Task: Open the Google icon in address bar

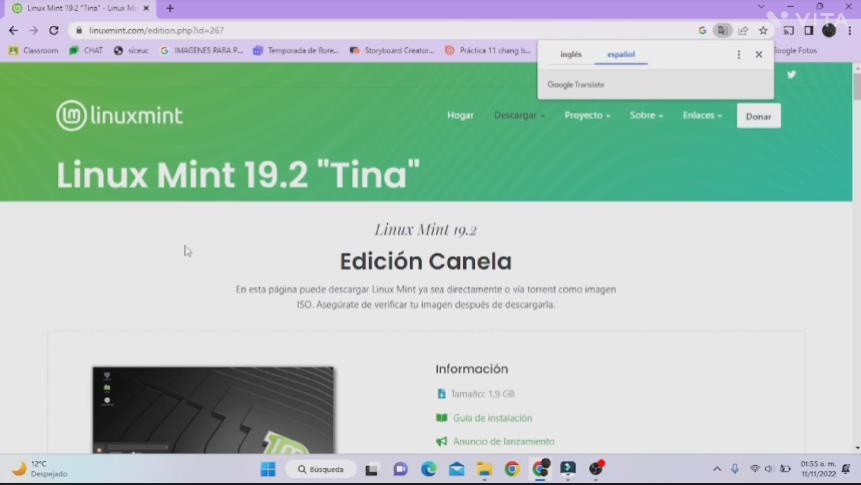Action: 702,31
